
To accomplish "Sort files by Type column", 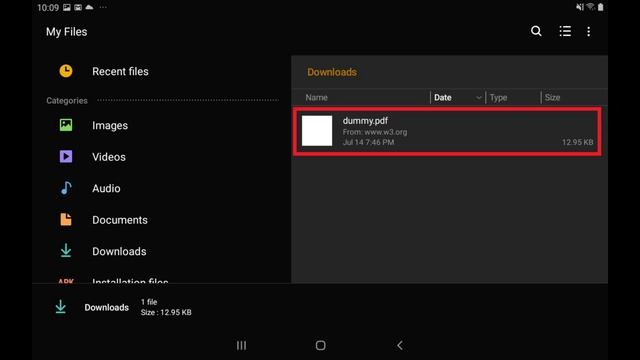I will click(x=498, y=98).
